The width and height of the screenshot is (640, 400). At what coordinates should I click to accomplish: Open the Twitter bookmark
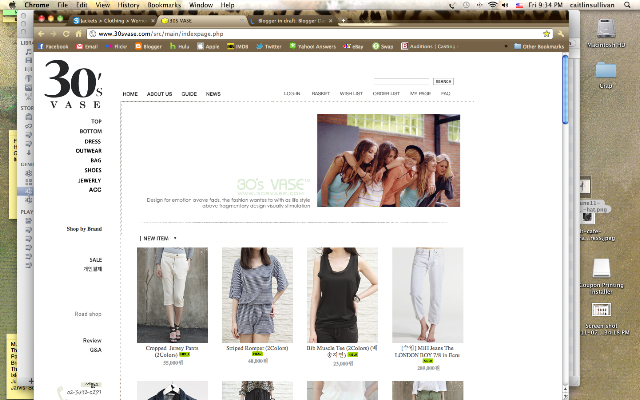click(x=269, y=46)
